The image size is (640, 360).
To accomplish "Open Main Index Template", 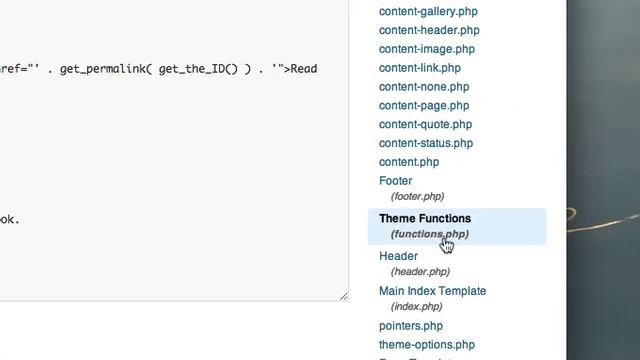I will click(433, 291).
